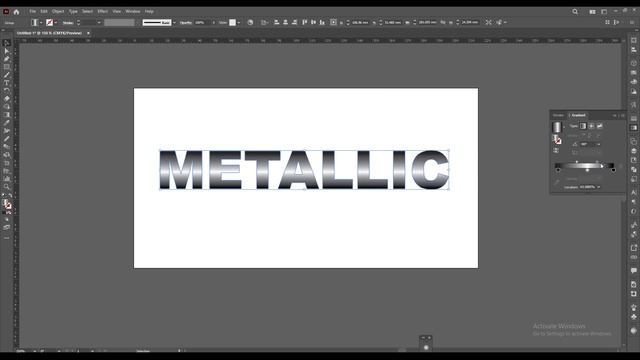Click horizontal align center icon
This screenshot has width=640, height=360.
click(x=285, y=22)
